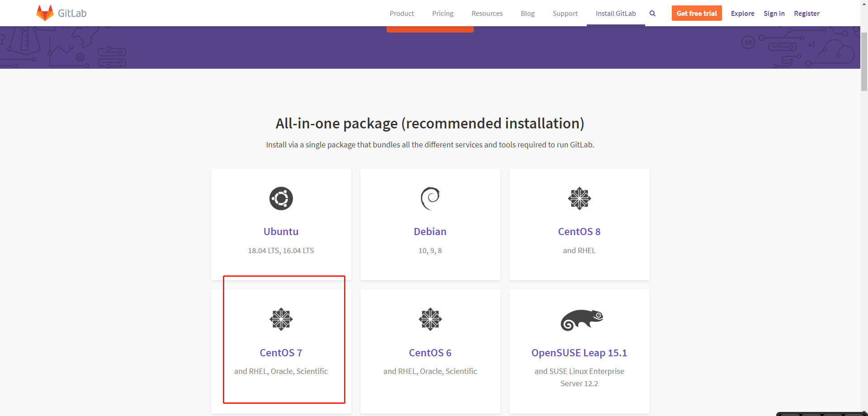Click the scrollbar up arrow
The width and height of the screenshot is (868, 416).
pyautogui.click(x=864, y=4)
